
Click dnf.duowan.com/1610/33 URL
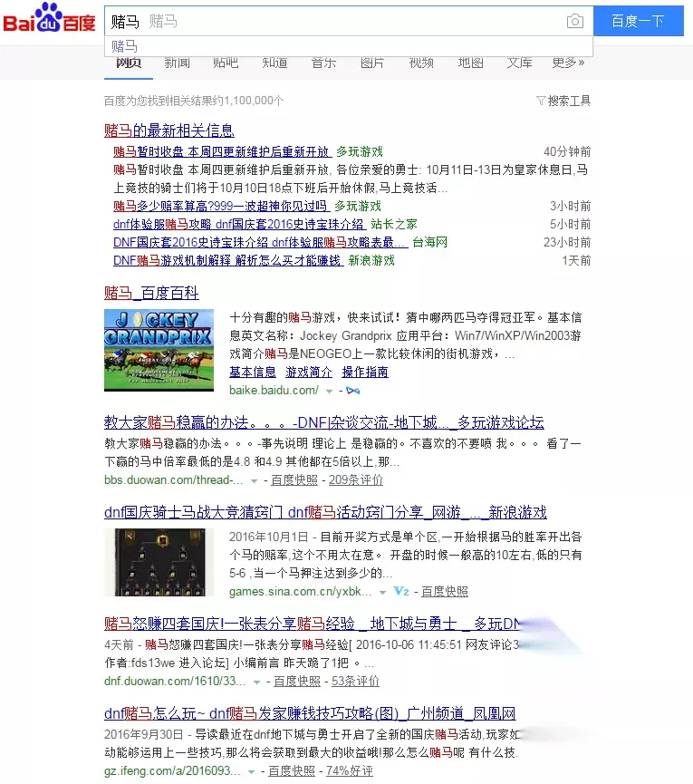click(175, 681)
